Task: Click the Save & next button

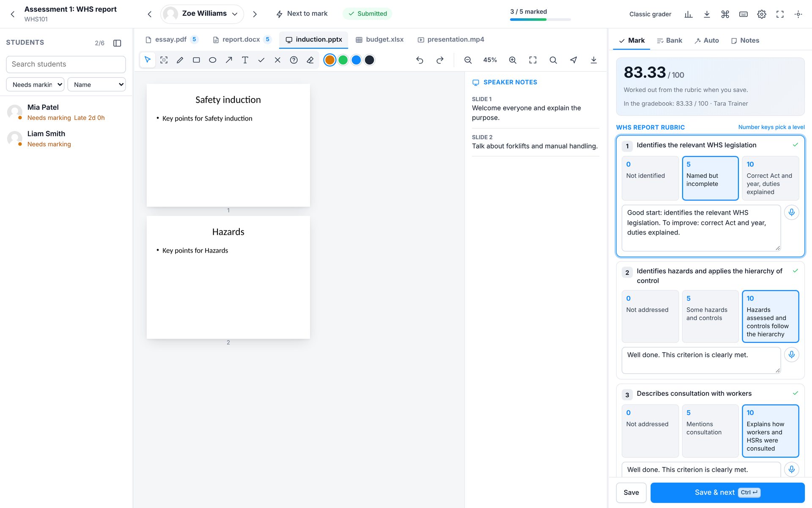Action: point(727,493)
